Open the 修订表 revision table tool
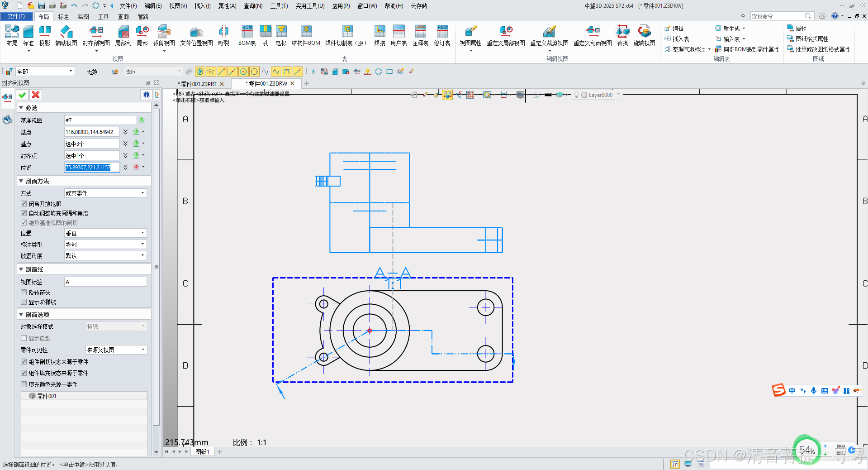This screenshot has width=868, height=470. point(442,35)
